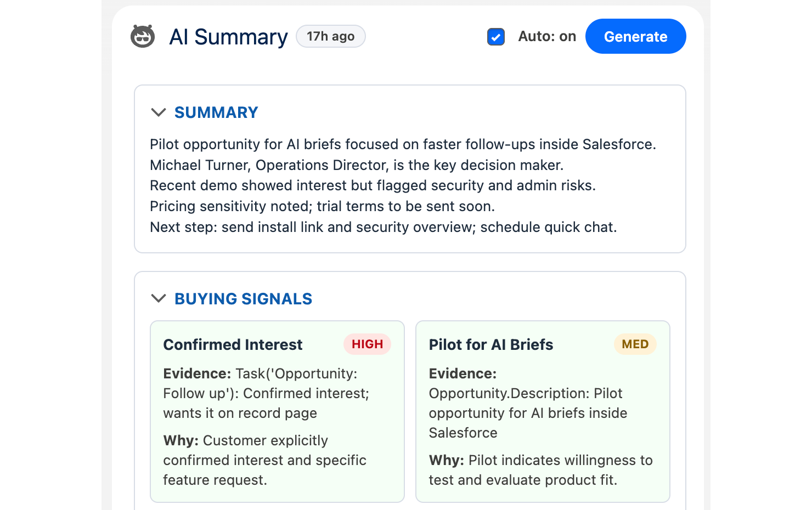Click the 'Next step' line in the summary
This screenshot has width=812, height=510.
click(383, 226)
